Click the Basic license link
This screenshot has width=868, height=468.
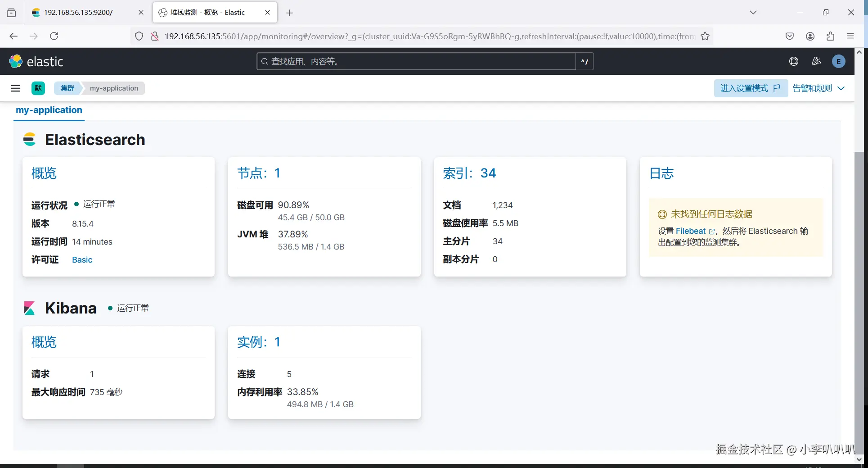click(x=82, y=260)
